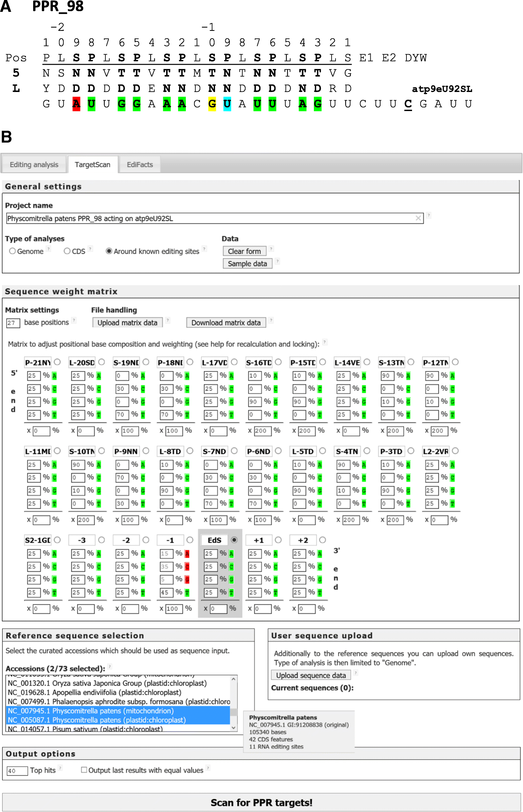The image size is (523, 812).
Task: Toggle green A lock in P-21NY column
Action: [x=54, y=376]
